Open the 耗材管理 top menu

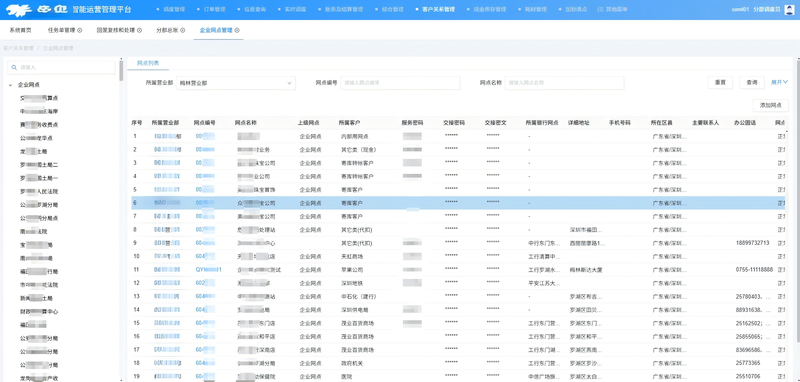[536, 10]
